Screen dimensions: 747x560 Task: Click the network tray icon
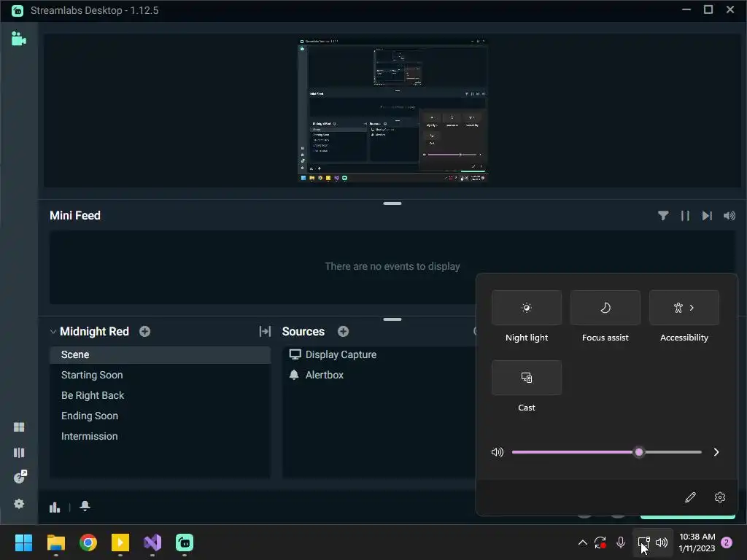tap(643, 542)
